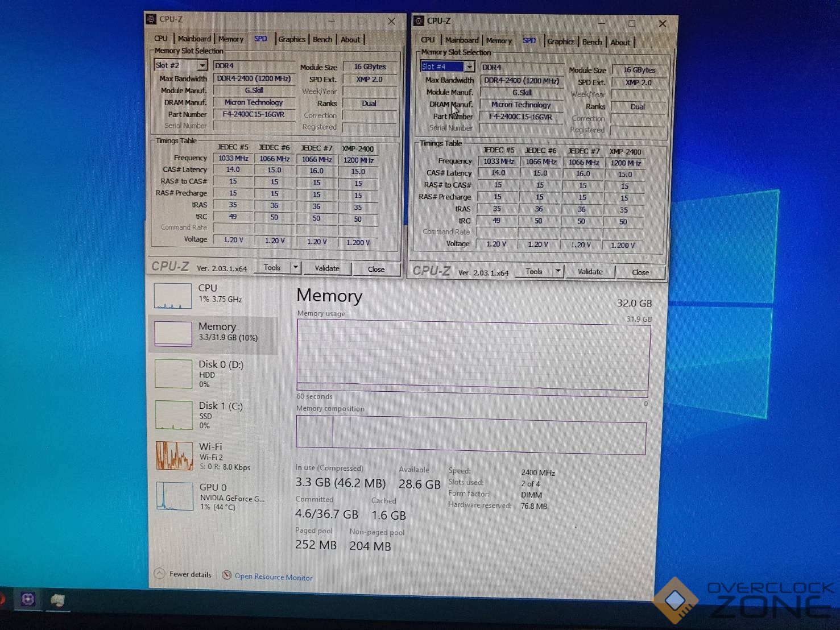Switch to Mainboard tab in the Slot #4 CPU-Z window

click(x=461, y=40)
